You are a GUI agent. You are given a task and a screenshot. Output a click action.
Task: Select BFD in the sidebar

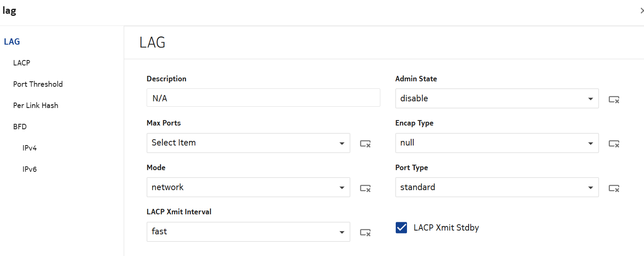tap(20, 127)
